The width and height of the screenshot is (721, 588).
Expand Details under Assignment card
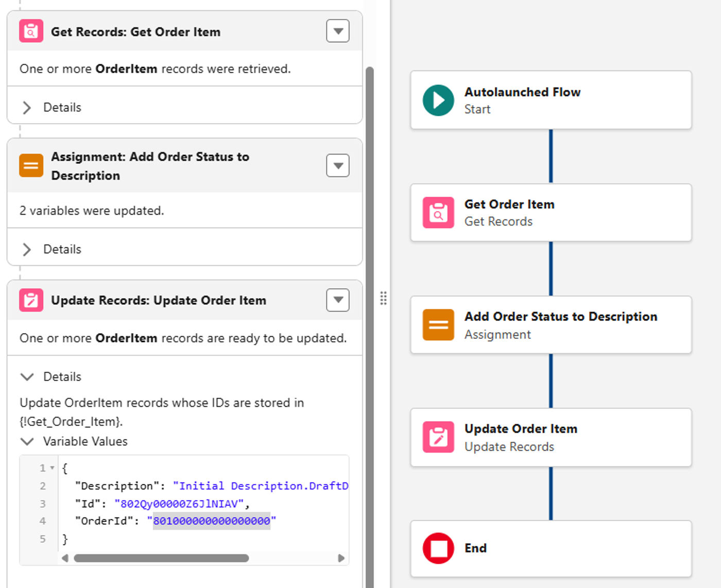[x=27, y=250]
